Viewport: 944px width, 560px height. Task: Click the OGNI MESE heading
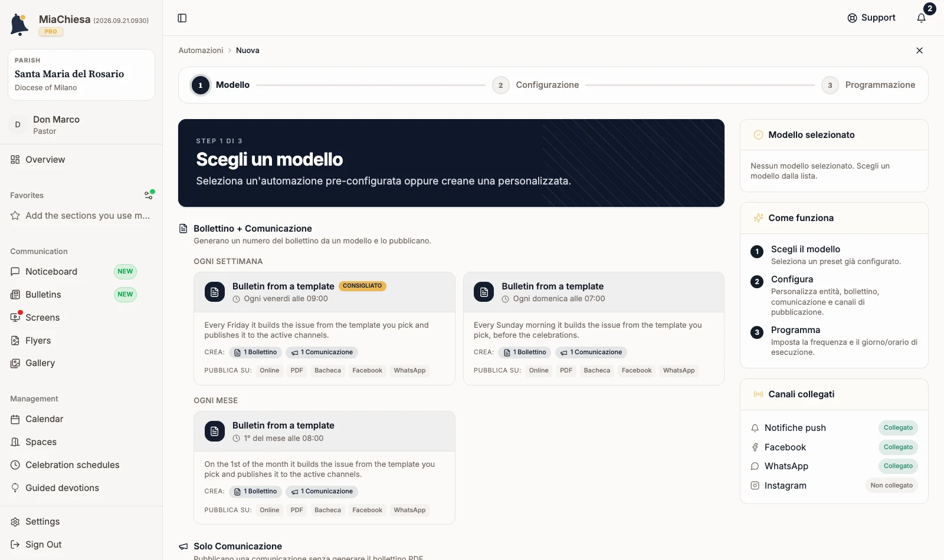(215, 401)
